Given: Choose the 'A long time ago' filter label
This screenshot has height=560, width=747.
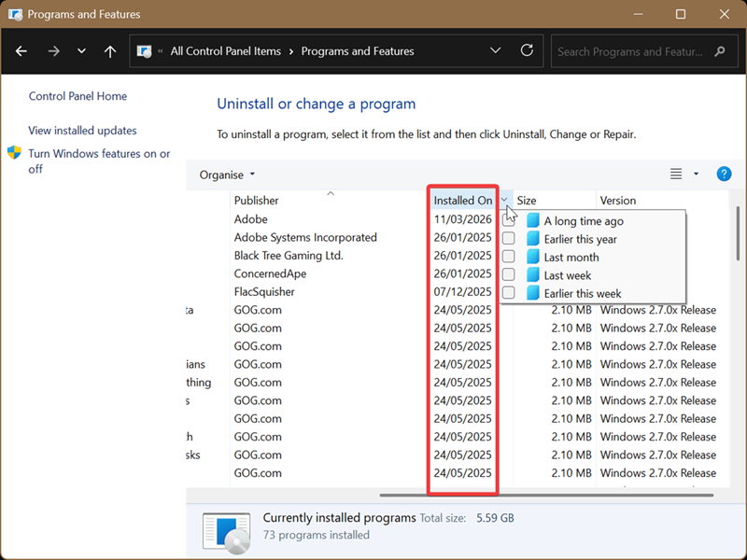Looking at the screenshot, I should [x=584, y=221].
